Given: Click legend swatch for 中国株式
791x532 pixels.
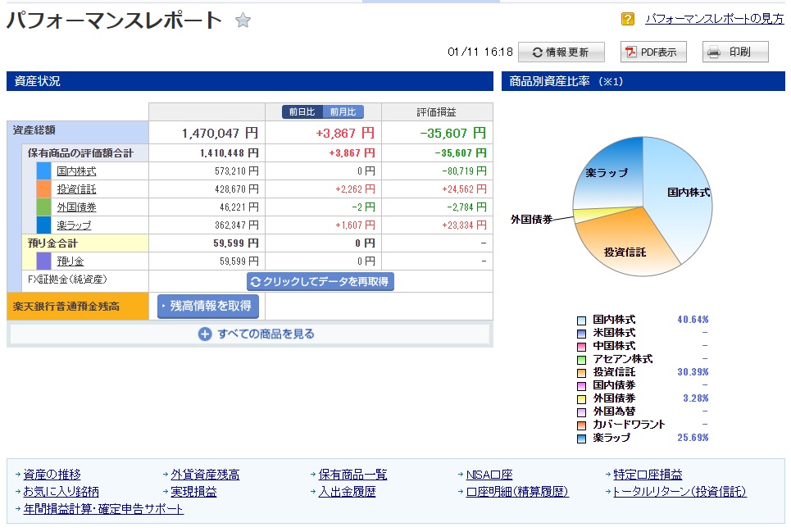Looking at the screenshot, I should pyautogui.click(x=581, y=347).
